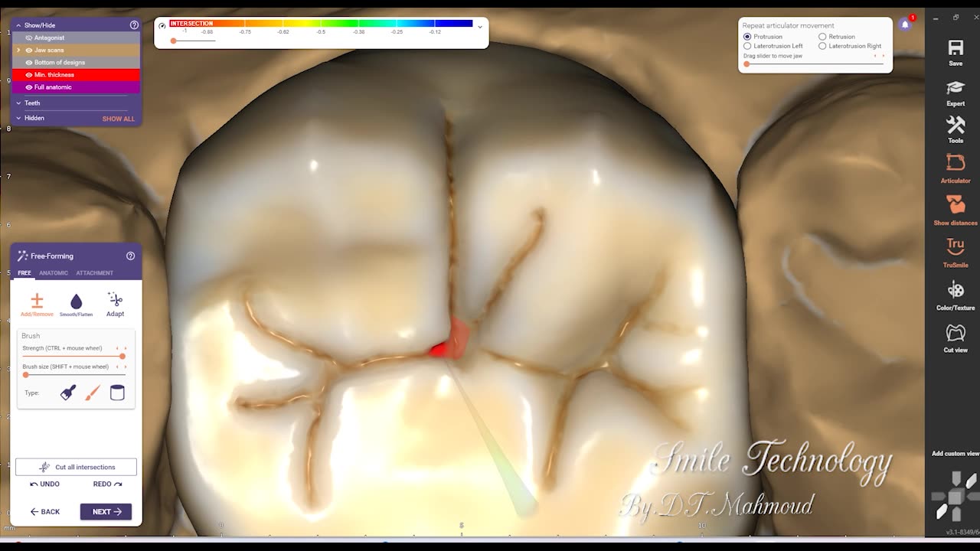Show the hidden Antagonist layer
Viewport: 980px width, 551px height.
coord(29,37)
